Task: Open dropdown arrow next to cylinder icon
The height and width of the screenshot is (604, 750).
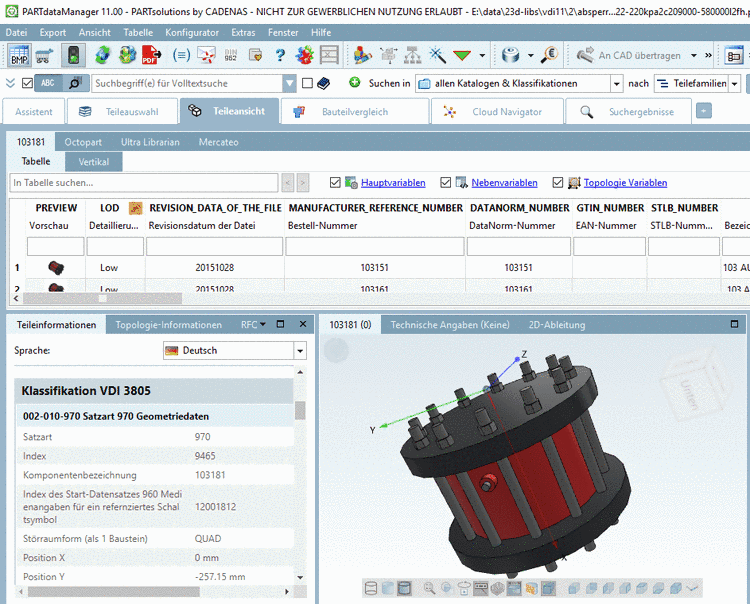Action: 530,55
